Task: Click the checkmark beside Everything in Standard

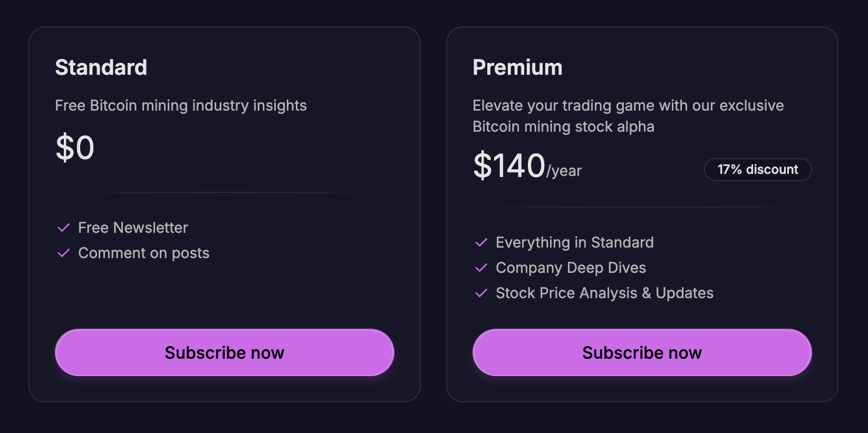Action: pyautogui.click(x=481, y=242)
